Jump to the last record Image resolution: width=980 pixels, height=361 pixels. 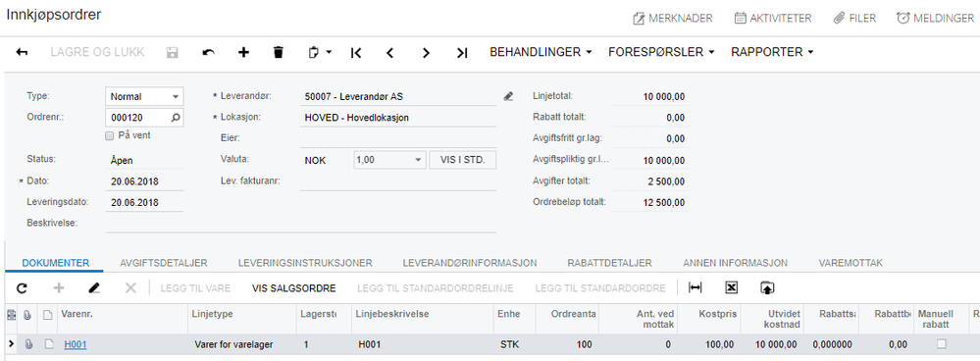click(x=462, y=53)
